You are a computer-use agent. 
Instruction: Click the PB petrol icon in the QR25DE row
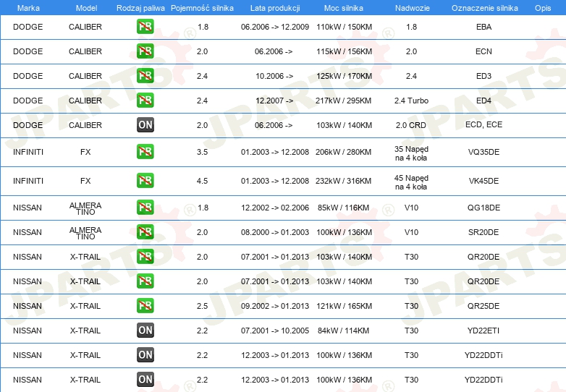point(145,306)
